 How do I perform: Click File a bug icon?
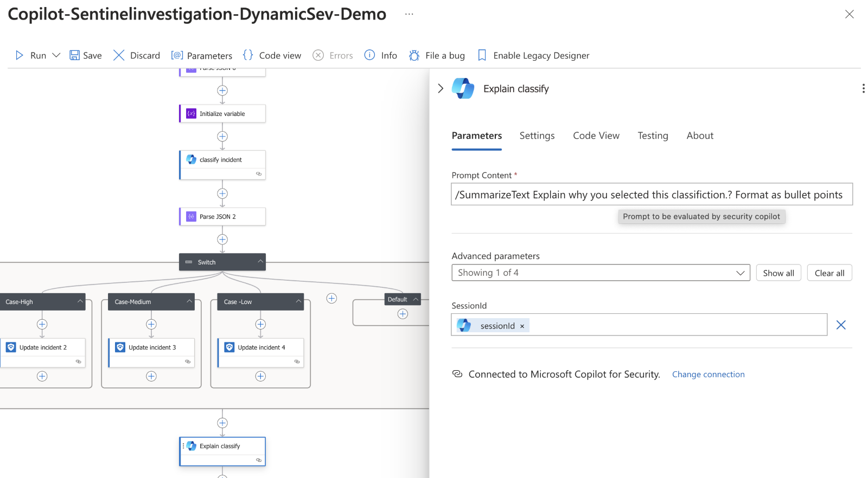tap(414, 55)
